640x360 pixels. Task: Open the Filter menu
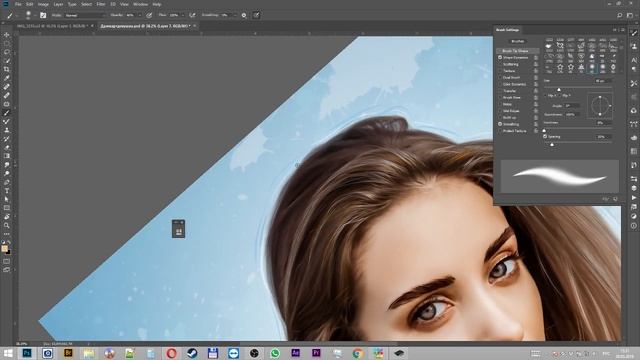pos(101,4)
